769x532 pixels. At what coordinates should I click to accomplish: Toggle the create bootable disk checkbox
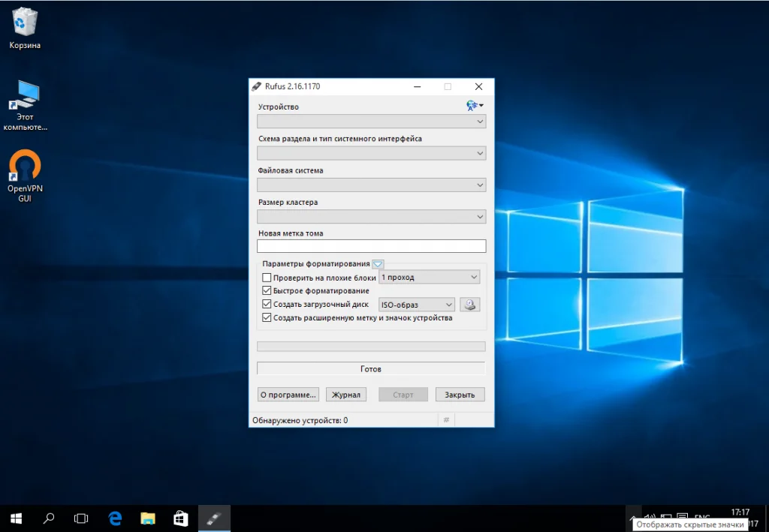pos(267,305)
